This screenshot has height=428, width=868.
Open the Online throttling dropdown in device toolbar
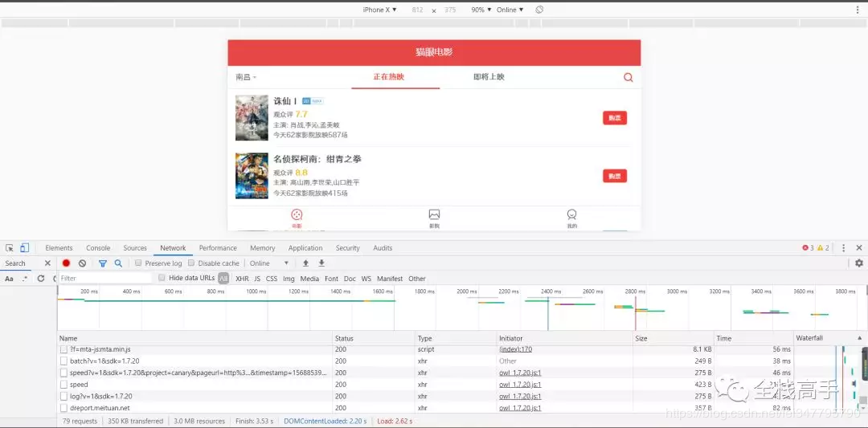pyautogui.click(x=510, y=10)
